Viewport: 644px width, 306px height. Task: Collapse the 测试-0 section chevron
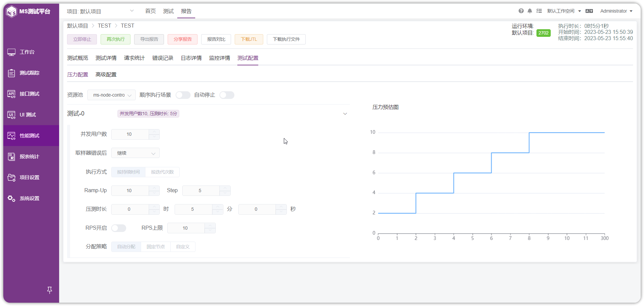click(345, 114)
